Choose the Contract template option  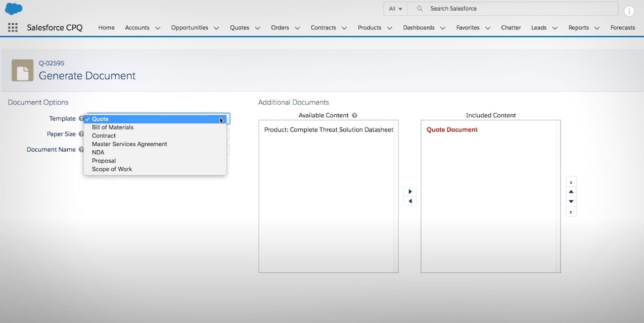(155, 136)
